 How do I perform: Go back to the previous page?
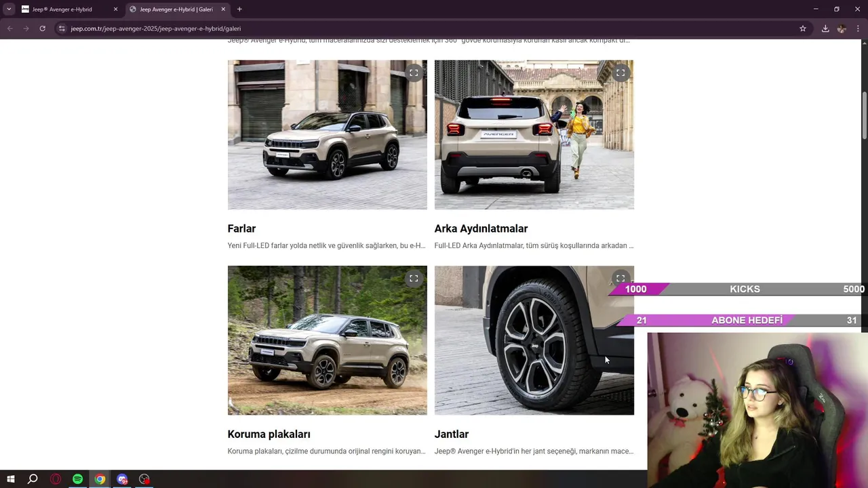pyautogui.click(x=9, y=28)
